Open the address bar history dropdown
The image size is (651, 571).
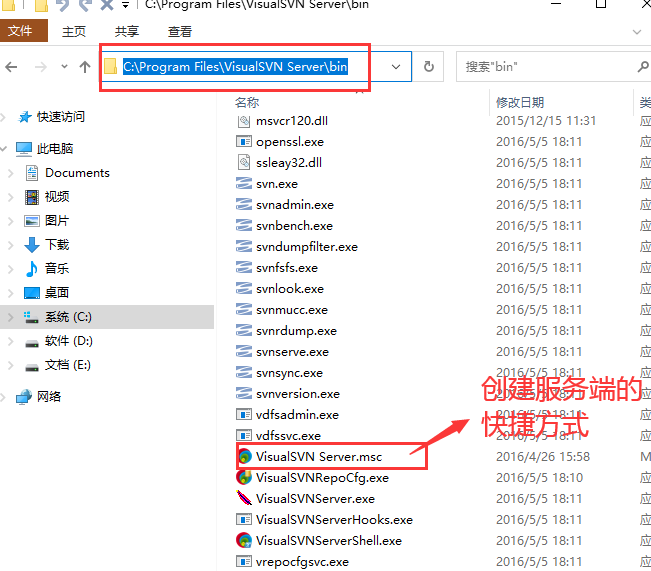396,67
